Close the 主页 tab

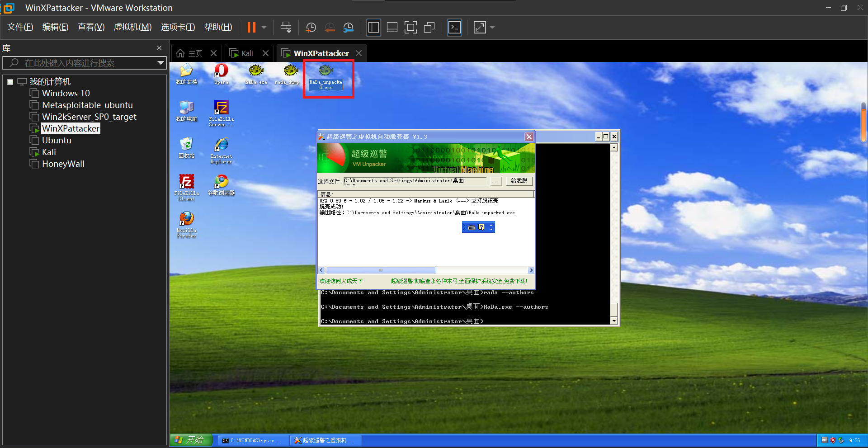pos(214,53)
